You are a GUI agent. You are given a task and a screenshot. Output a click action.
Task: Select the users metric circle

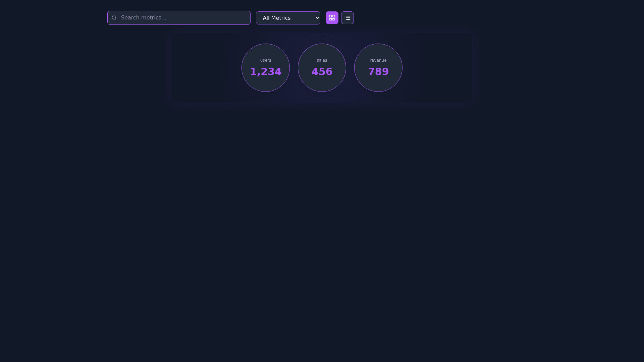(x=266, y=68)
